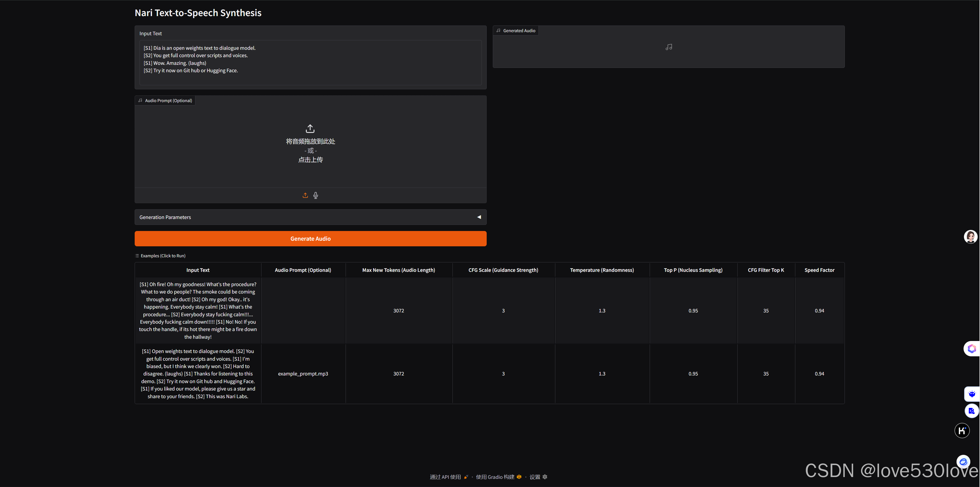Select the microphone recording icon
Screen dimensions: 980x487
[315, 195]
